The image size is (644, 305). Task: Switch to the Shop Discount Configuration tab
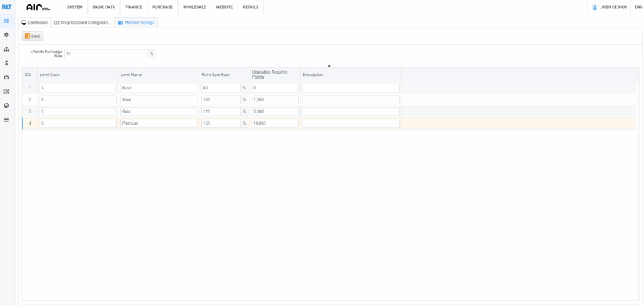[82, 22]
